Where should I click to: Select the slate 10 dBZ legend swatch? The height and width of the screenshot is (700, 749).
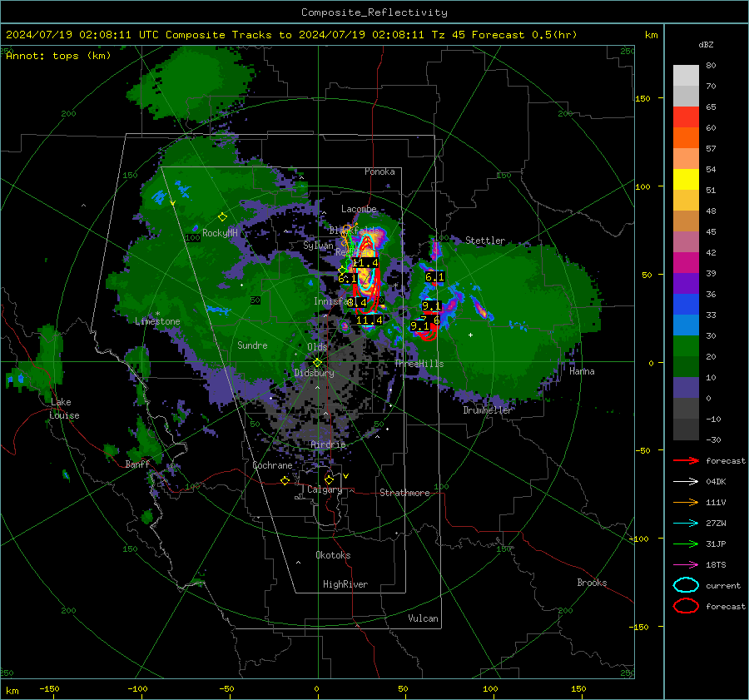686,388
